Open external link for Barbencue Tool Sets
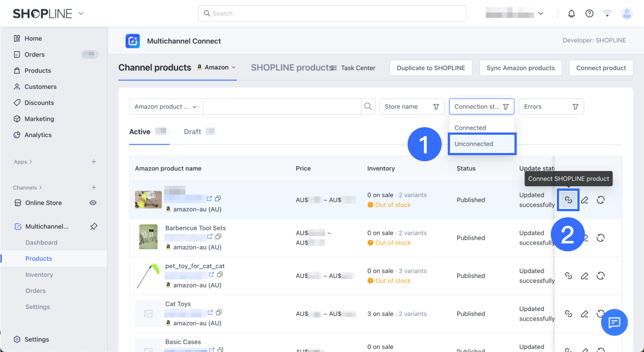The image size is (644, 352). tap(210, 237)
